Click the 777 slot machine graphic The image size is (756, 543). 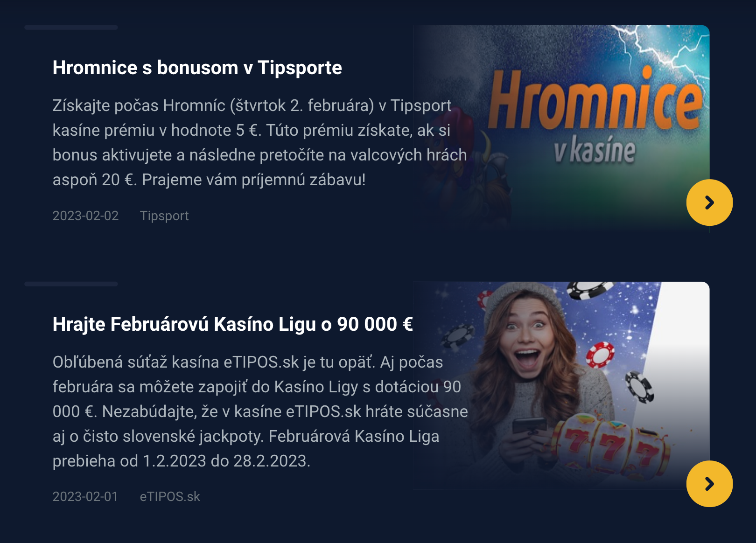(x=611, y=446)
